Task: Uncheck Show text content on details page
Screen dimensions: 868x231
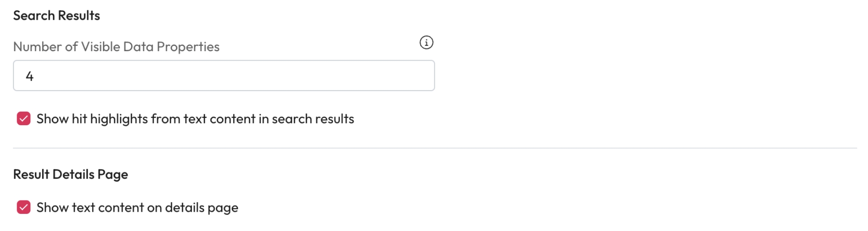Action: coord(24,207)
